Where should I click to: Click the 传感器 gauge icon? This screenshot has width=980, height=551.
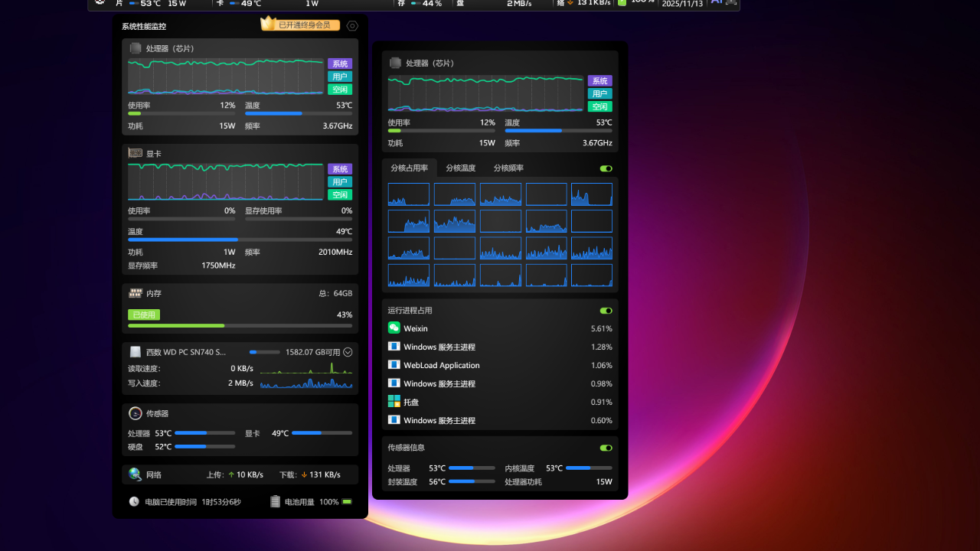135,413
